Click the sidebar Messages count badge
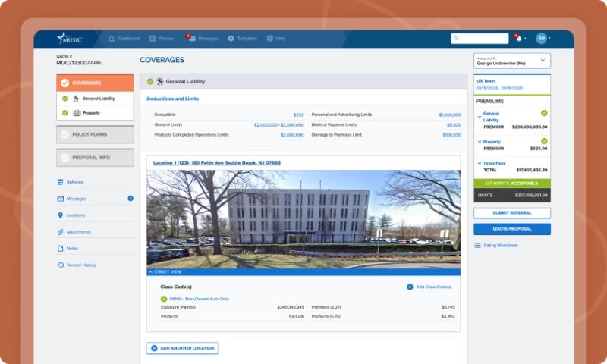The image size is (607, 364). (131, 199)
